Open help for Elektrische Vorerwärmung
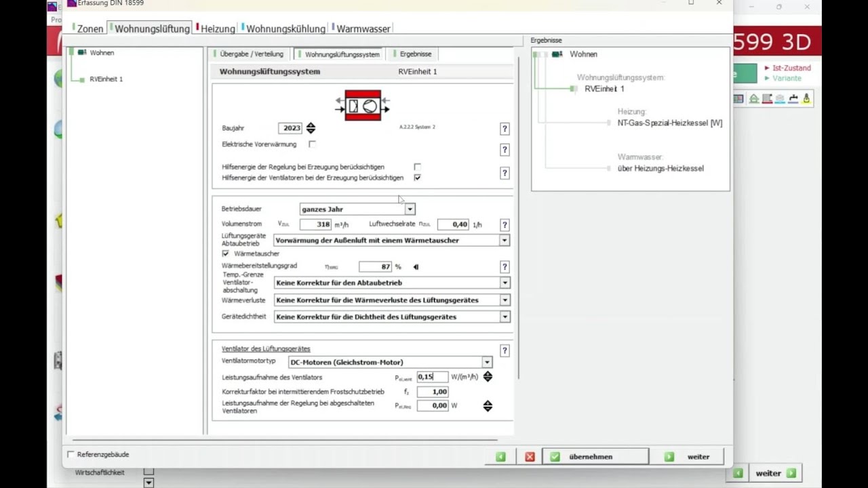Screen dimensions: 868x488 point(505,150)
